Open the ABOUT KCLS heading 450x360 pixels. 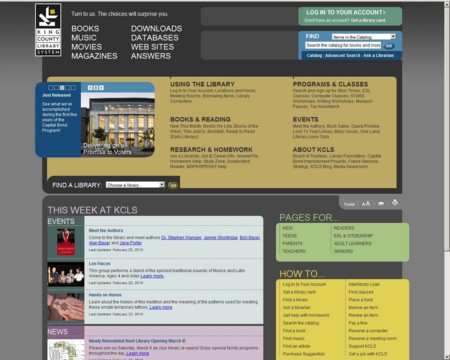tap(313, 150)
